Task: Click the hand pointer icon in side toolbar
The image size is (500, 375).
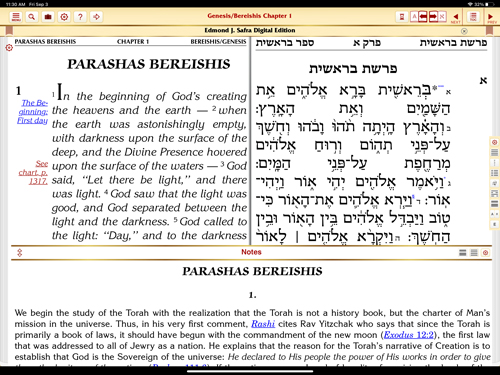Action: tap(494, 183)
